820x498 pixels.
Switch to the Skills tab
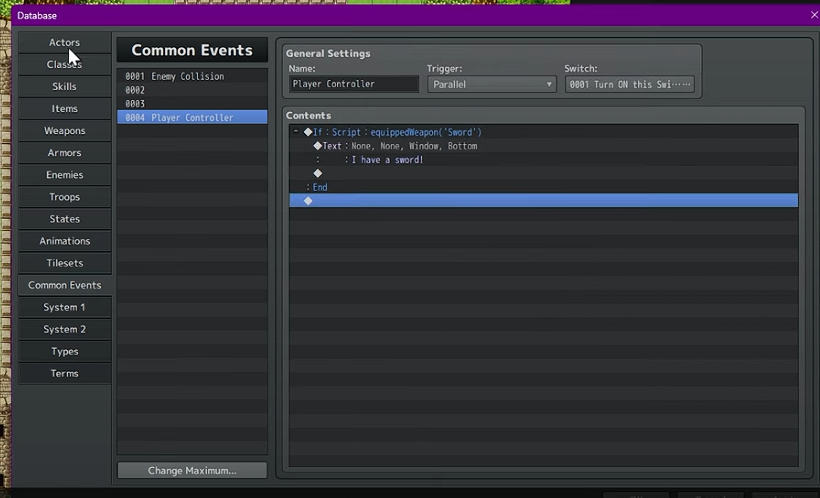tap(64, 87)
